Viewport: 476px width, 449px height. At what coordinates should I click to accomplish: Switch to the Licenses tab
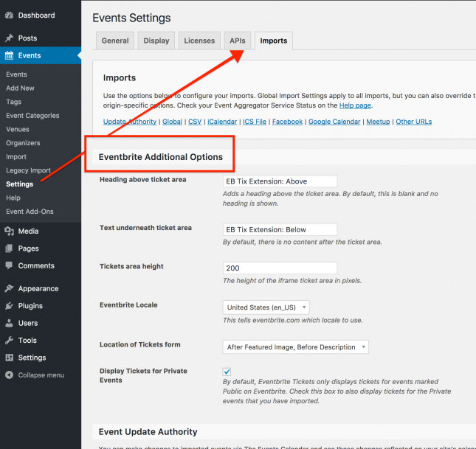click(200, 41)
